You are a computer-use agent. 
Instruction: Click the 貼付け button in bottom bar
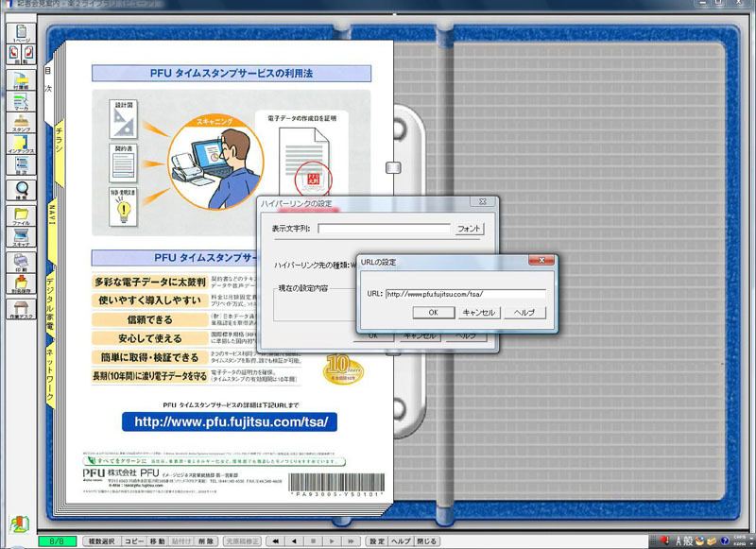[181, 541]
